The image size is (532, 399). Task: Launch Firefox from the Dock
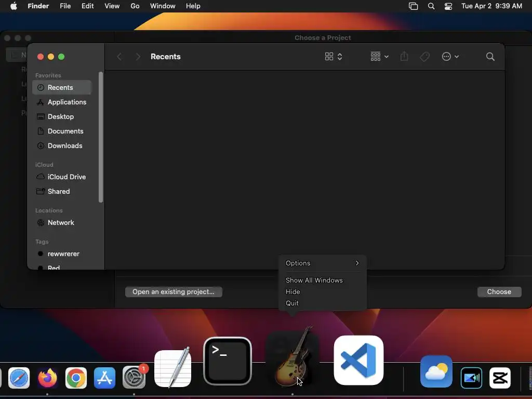(x=47, y=378)
